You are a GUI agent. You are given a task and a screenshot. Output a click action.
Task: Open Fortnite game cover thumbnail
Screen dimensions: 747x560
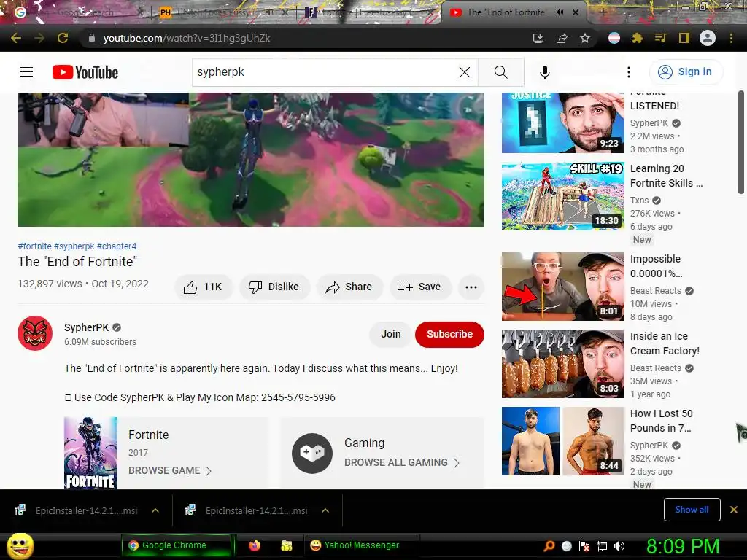click(90, 453)
